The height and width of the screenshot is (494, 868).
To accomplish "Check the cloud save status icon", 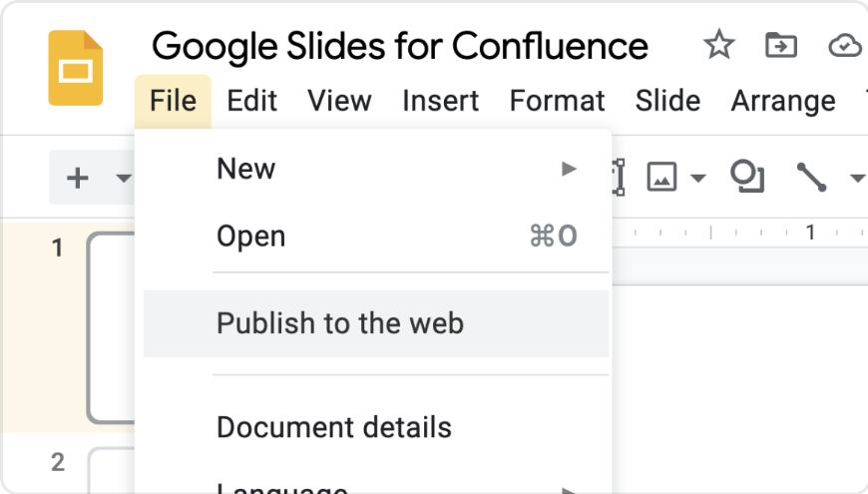I will point(844,45).
